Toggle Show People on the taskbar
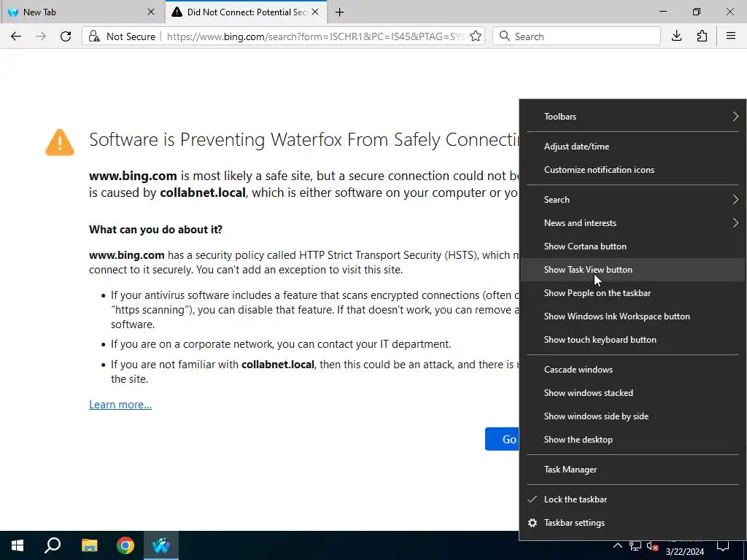 [633, 293]
